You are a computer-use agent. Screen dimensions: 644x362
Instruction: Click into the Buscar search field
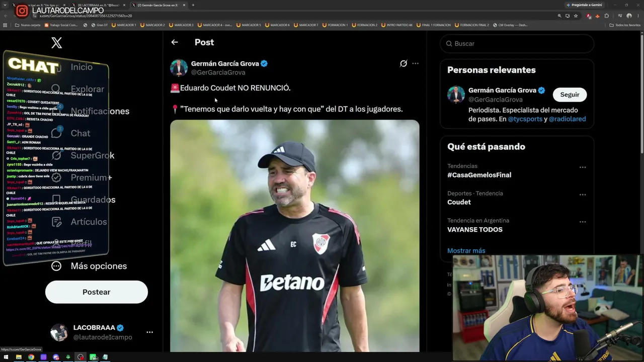click(x=517, y=44)
